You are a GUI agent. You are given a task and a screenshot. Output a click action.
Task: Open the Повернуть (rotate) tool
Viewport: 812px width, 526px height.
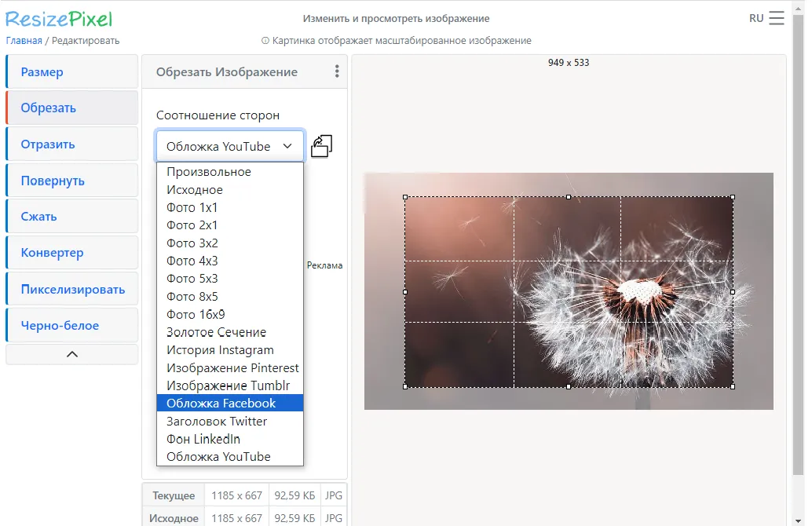pos(71,180)
